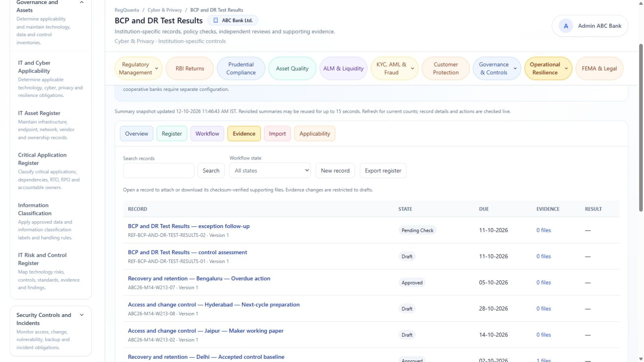Click the page vertical scrollbar

[x=641, y=127]
